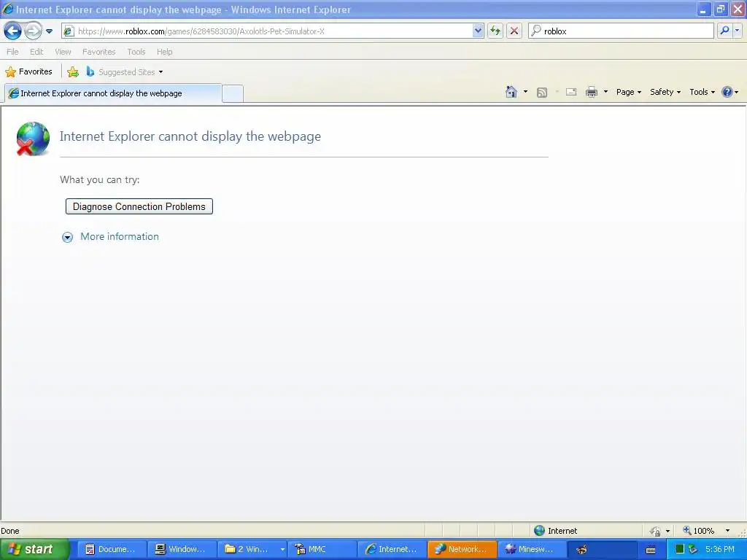Expand the address bar autocomplete dropdown arrow
The height and width of the screenshot is (560, 747).
(x=478, y=31)
